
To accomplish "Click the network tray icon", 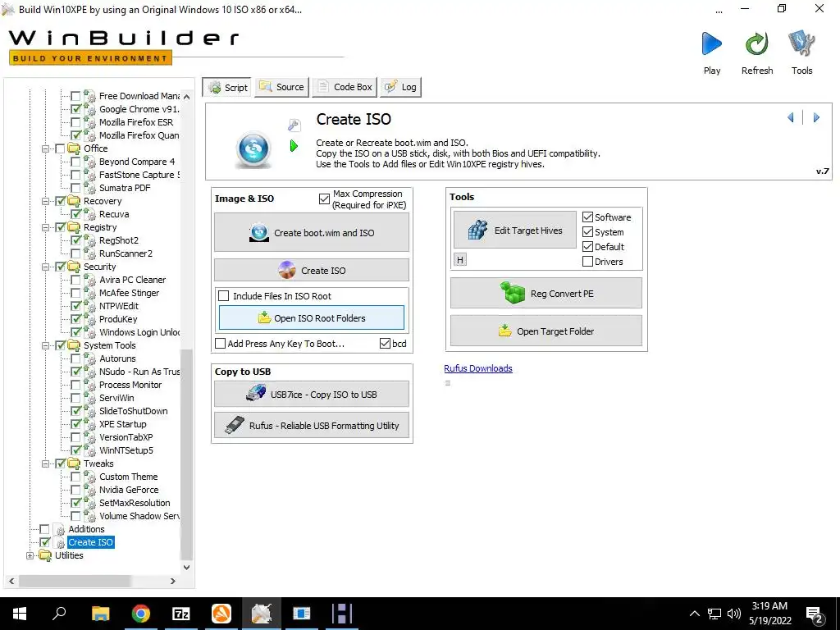I will pyautogui.click(x=714, y=614).
